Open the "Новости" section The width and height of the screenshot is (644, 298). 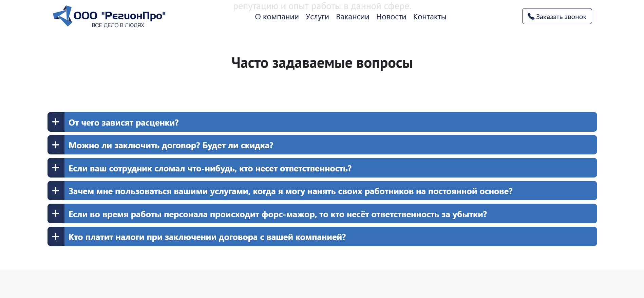coord(391,17)
